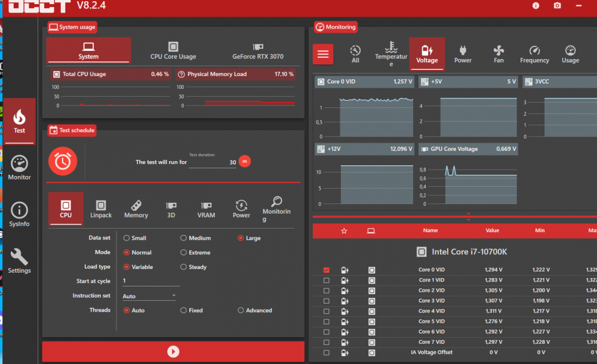Click the Core 0 VID graph header
This screenshot has width=597, height=364.
point(364,82)
